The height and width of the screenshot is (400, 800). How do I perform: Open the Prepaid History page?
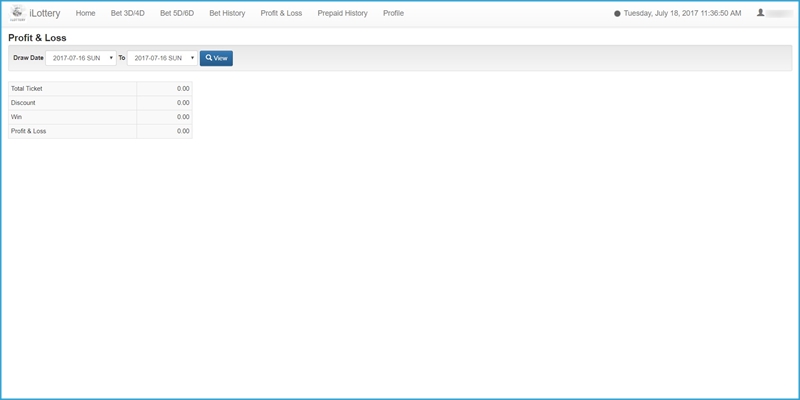point(342,14)
